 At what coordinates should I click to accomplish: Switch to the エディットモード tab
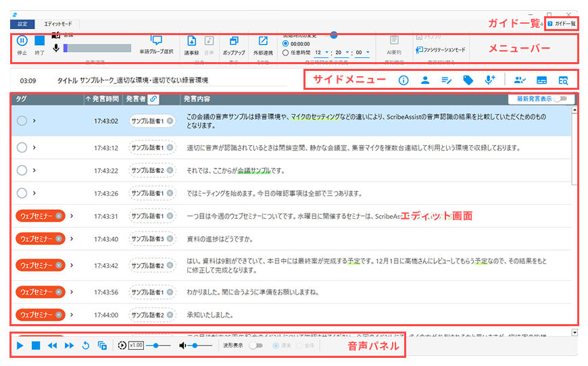[57, 24]
